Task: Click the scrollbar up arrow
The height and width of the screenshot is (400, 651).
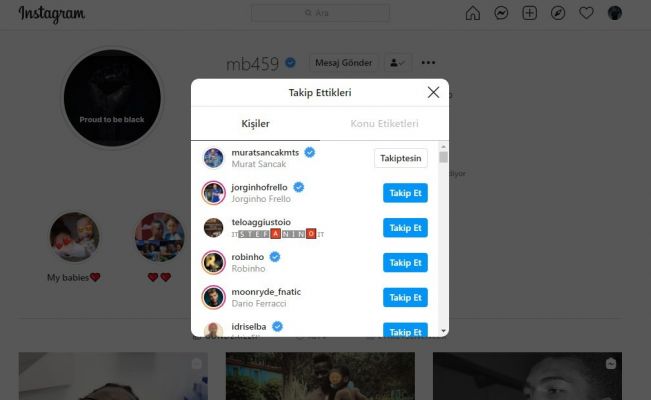Action: [443, 147]
